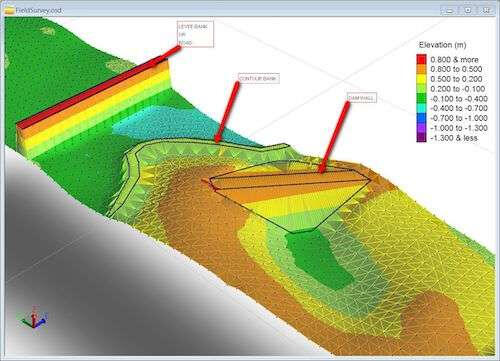Select the red 0.800 & more swatch

tap(421, 59)
